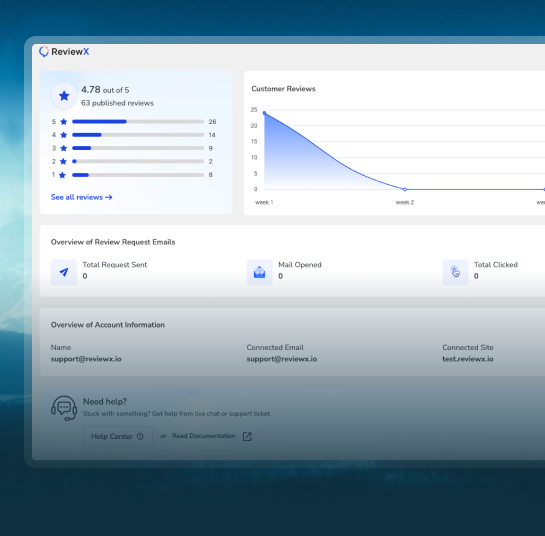
Task: Click the 'Need help?' heading
Action: click(105, 401)
